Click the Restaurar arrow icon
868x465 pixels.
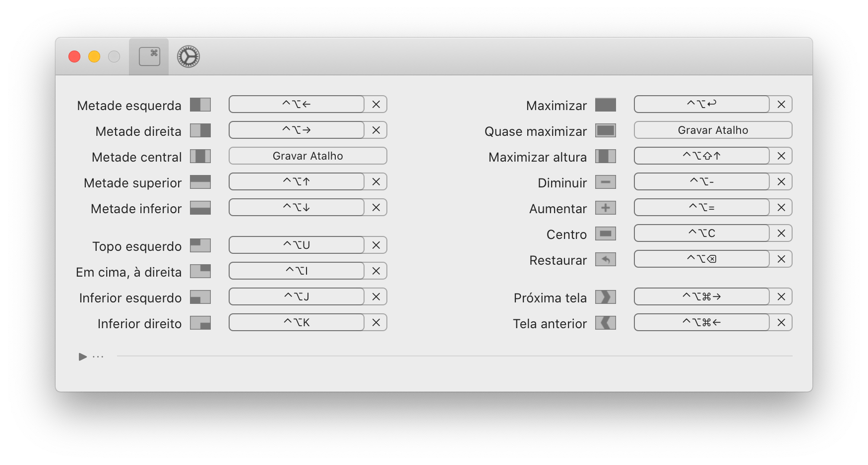coord(606,259)
